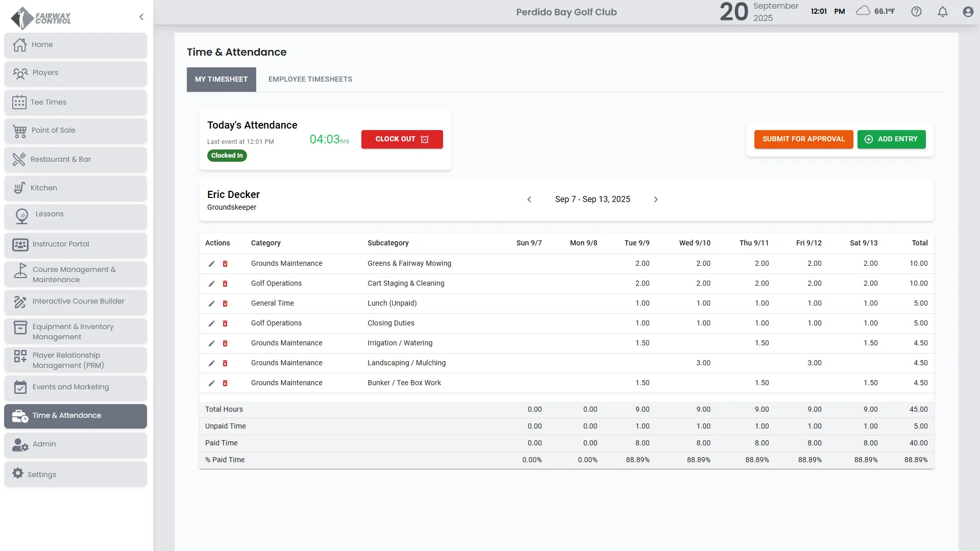This screenshot has height=551, width=980.
Task: Delete the Lunch (Unpaid) entry
Action: tap(225, 304)
